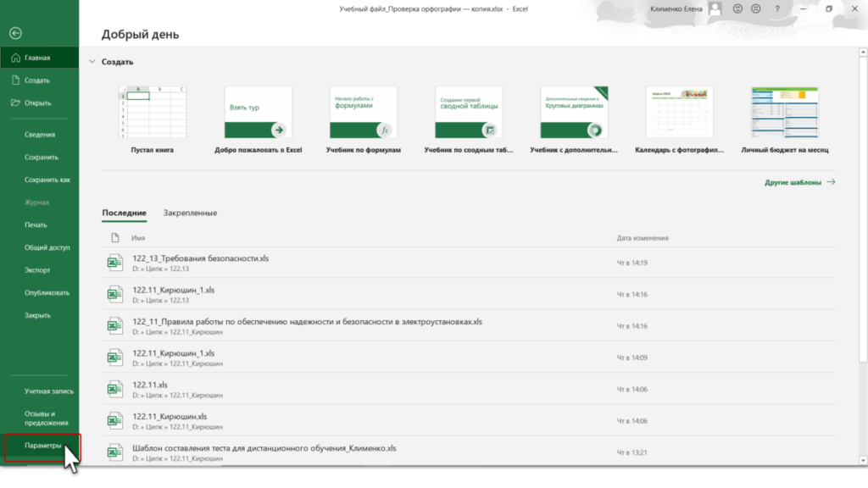Open file 122_13_Требования безопасности.xls
The width and height of the screenshot is (868, 488).
coord(468,263)
